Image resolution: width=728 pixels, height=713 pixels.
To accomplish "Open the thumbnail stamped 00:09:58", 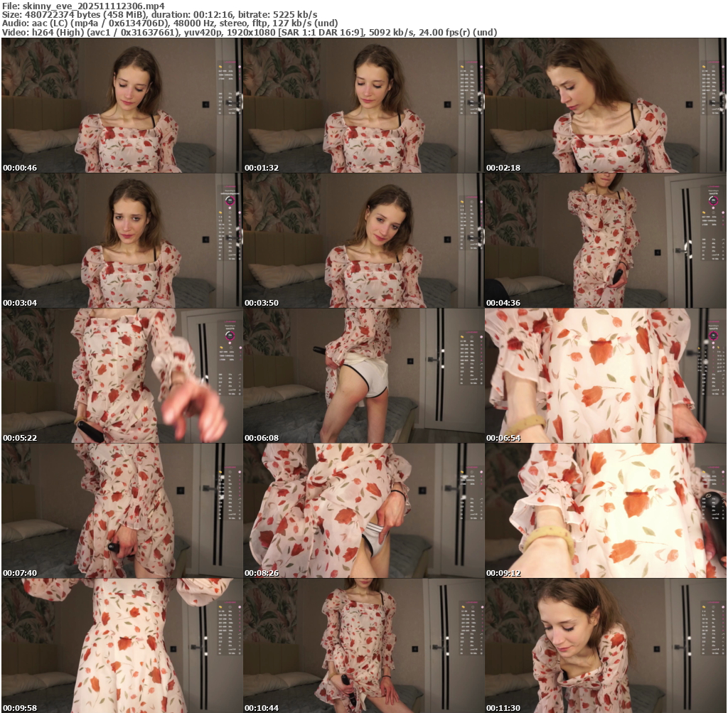I will click(122, 645).
